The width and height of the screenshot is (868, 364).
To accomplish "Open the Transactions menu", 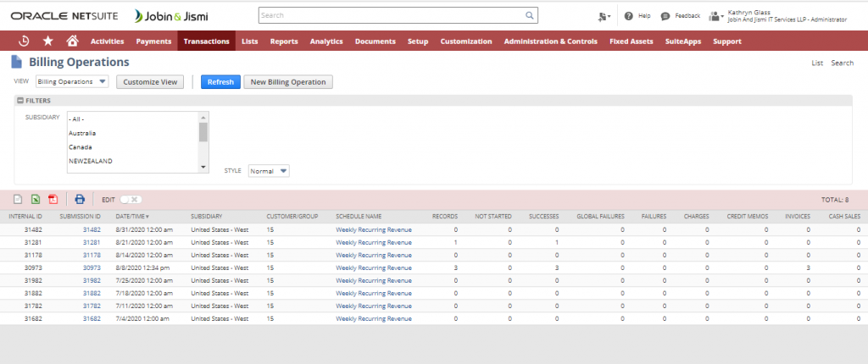I will (206, 41).
